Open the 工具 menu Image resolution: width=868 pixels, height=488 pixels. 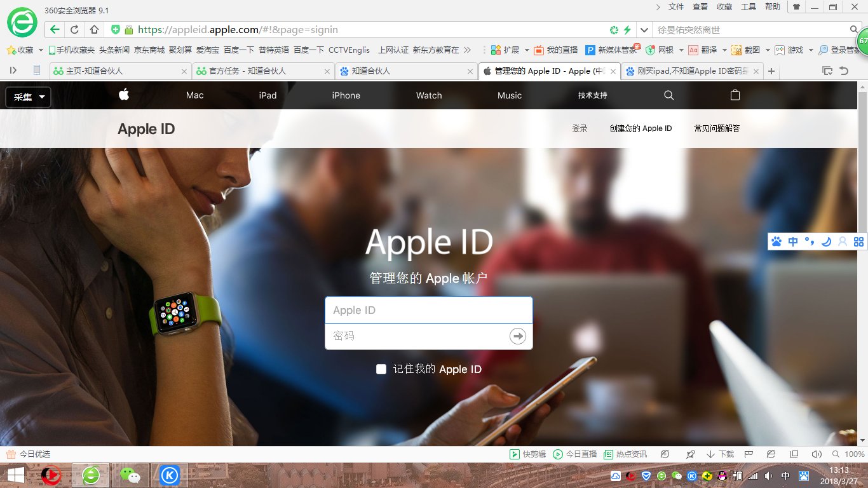pos(748,7)
